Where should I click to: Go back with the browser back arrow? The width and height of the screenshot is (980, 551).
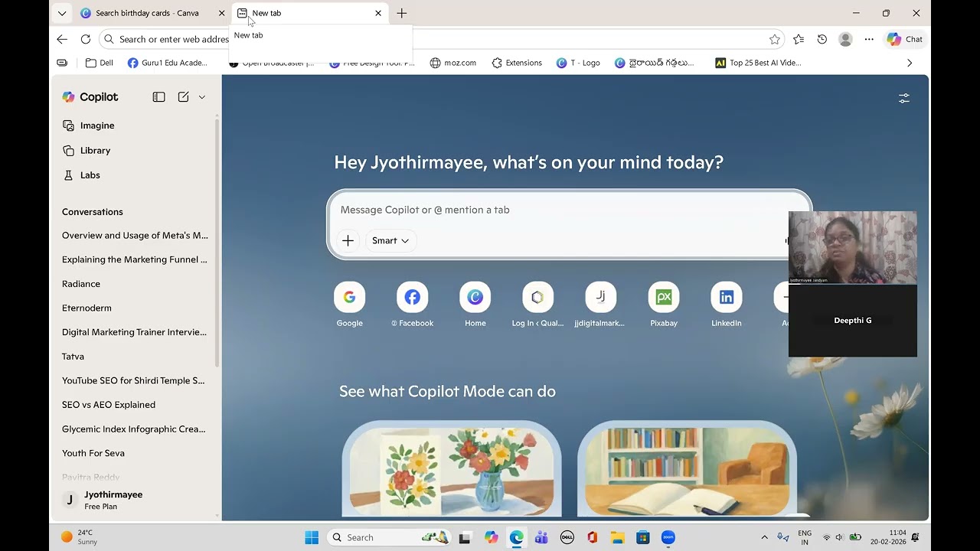pos(62,39)
